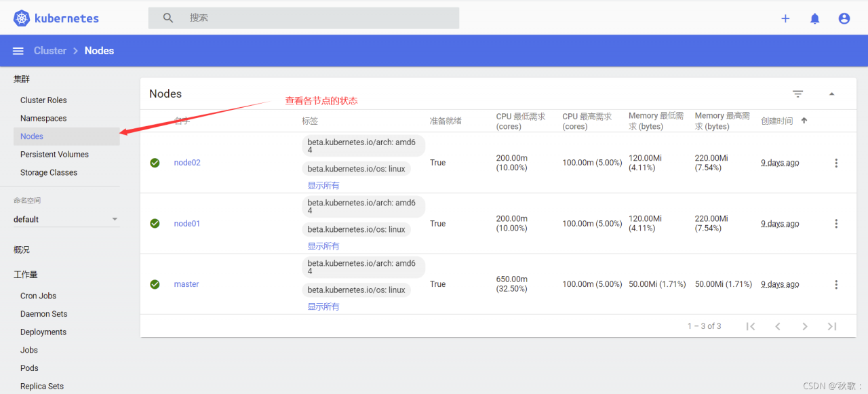Click the 工作量 sidebar heading
Image resolution: width=868 pixels, height=394 pixels.
pyautogui.click(x=26, y=275)
